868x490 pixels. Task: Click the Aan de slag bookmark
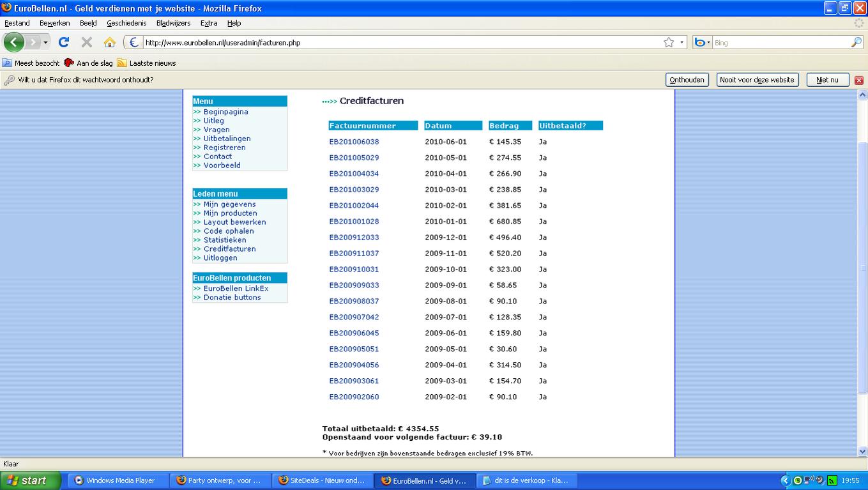[x=89, y=63]
